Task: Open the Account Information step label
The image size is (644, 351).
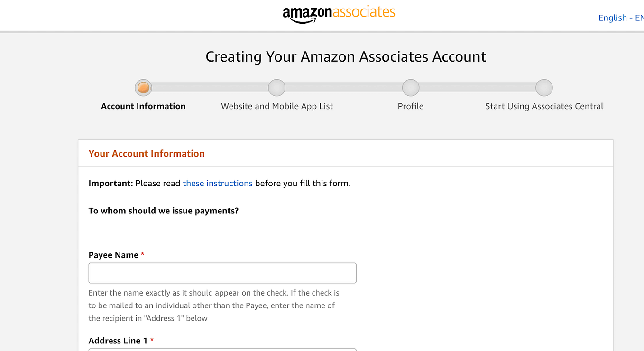Action: [143, 106]
